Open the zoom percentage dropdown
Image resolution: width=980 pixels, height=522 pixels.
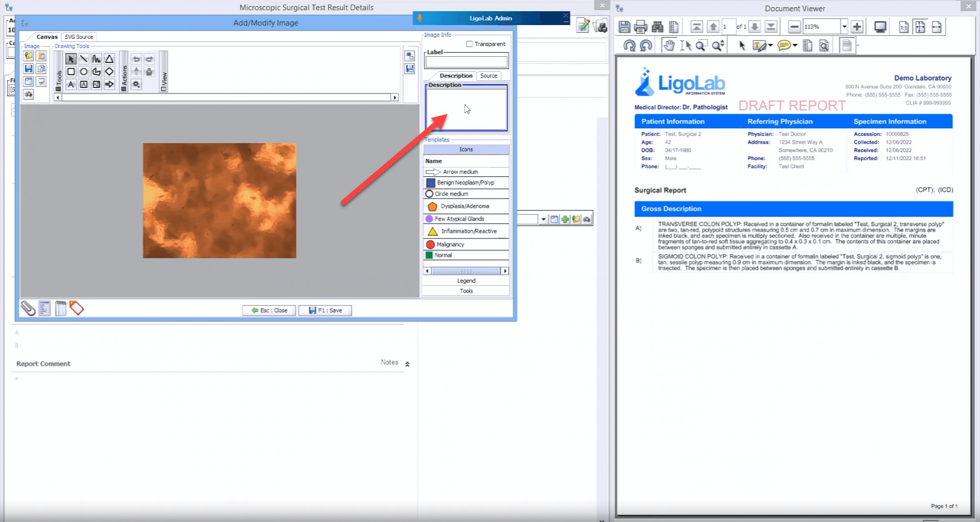coord(844,27)
